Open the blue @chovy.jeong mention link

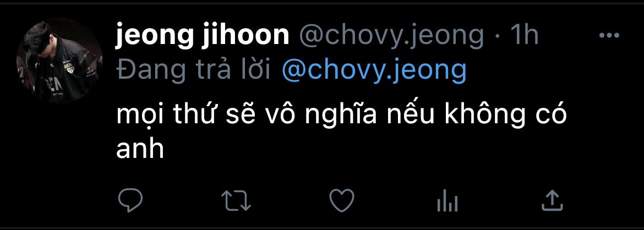click(x=375, y=70)
